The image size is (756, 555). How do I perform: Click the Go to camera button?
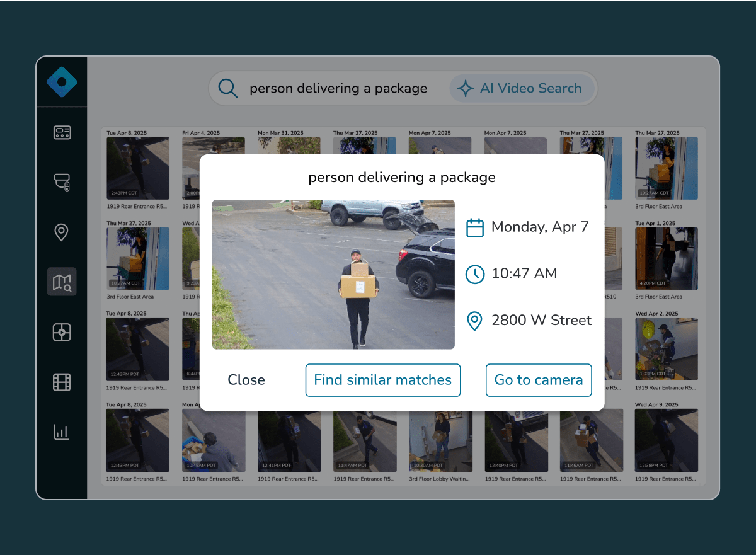coord(539,380)
